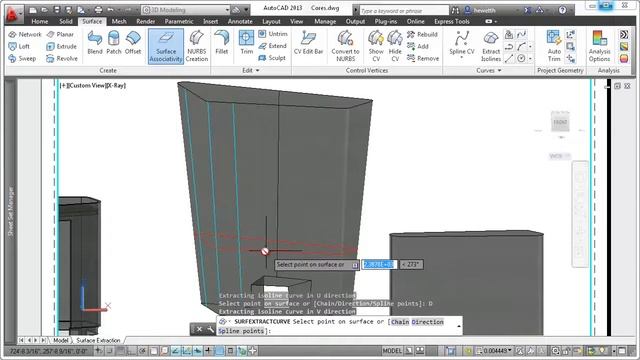Viewport: 640px width, 360px height.
Task: Click Add control vertices
Action: (418, 47)
